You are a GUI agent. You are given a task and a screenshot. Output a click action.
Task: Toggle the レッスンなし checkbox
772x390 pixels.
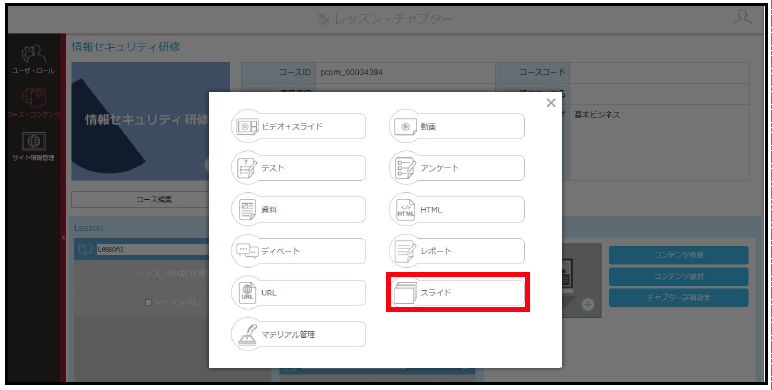[148, 302]
